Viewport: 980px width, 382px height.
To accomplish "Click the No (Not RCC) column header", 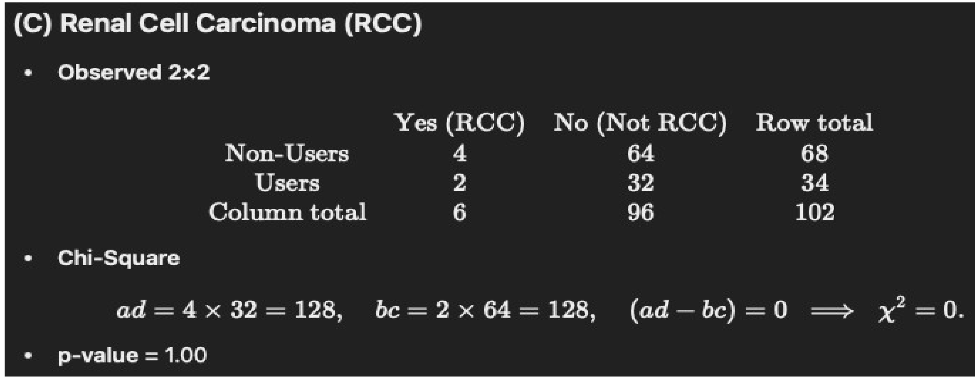I will [640, 123].
